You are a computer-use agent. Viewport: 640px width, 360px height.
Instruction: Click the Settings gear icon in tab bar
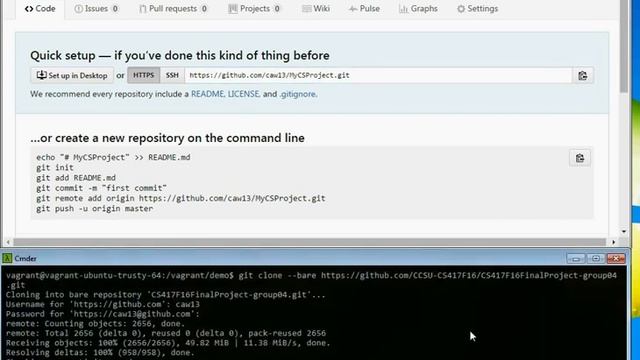(x=461, y=9)
